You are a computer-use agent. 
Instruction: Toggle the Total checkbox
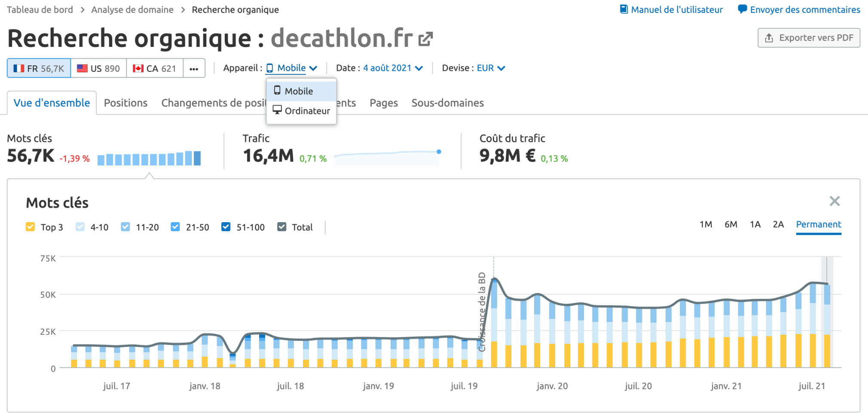point(282,227)
